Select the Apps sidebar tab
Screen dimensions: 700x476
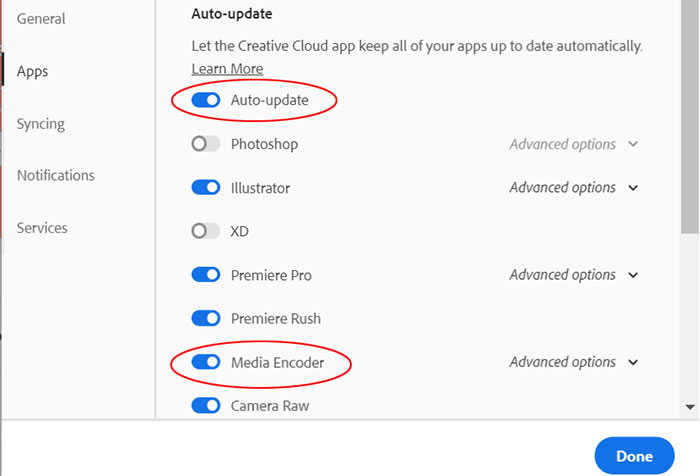(x=33, y=71)
